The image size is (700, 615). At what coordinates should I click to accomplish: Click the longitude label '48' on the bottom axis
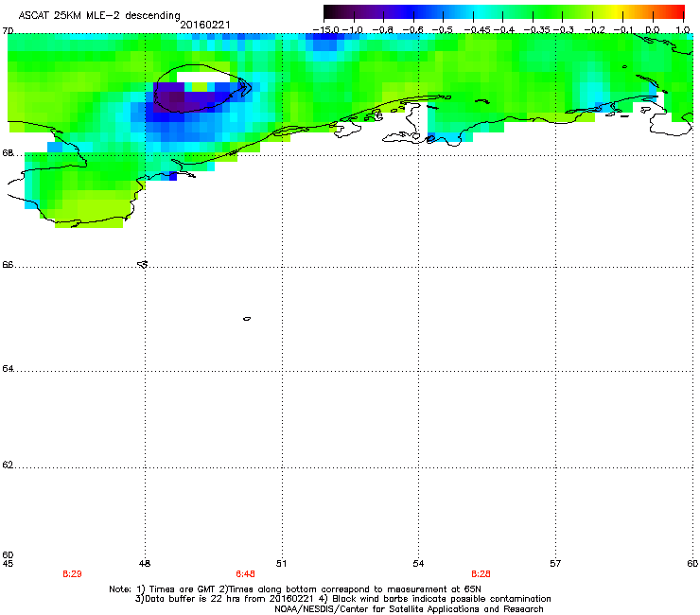click(145, 564)
